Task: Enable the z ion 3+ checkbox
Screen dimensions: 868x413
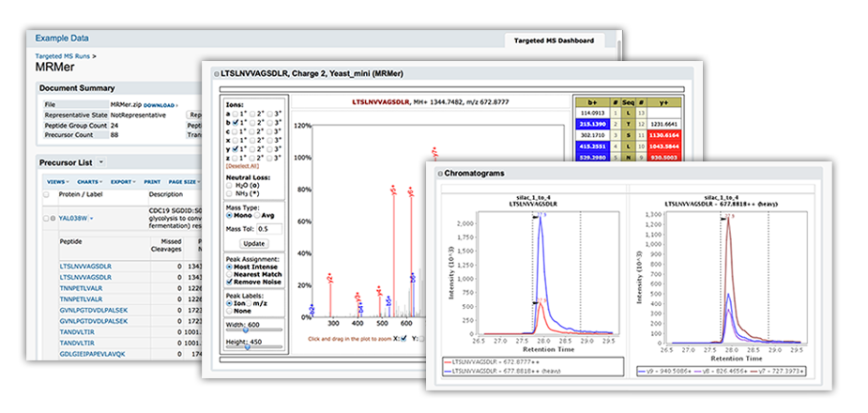Action: pos(269,159)
